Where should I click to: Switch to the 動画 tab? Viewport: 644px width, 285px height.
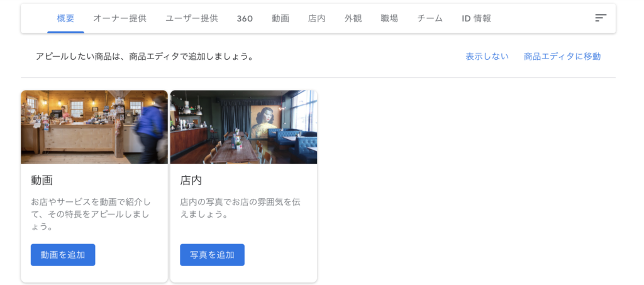(x=280, y=18)
